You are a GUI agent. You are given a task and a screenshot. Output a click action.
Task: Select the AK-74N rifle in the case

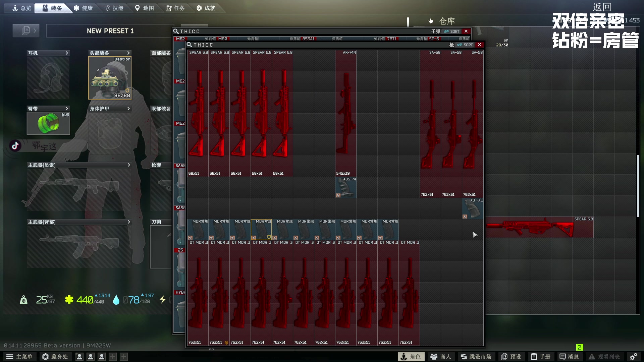[346, 113]
